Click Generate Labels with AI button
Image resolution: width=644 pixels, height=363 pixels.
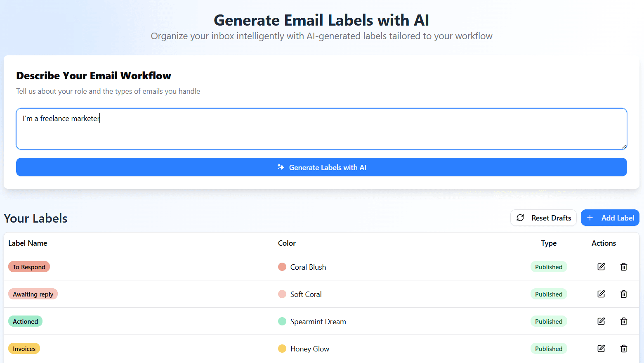pyautogui.click(x=321, y=167)
